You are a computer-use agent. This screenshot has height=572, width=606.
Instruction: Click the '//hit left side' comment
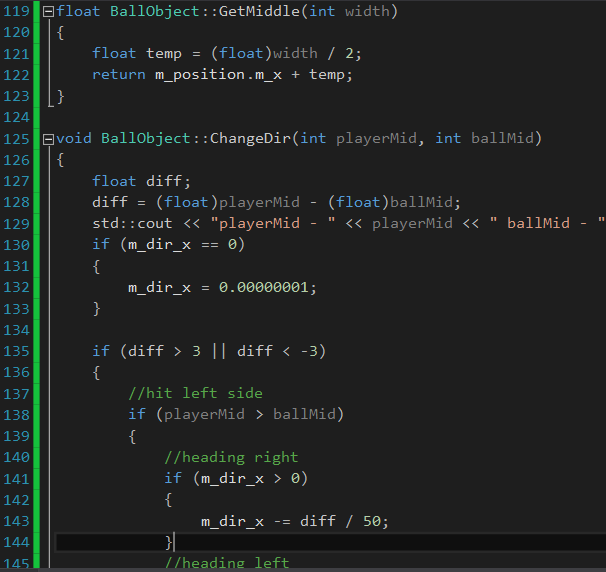pos(195,393)
